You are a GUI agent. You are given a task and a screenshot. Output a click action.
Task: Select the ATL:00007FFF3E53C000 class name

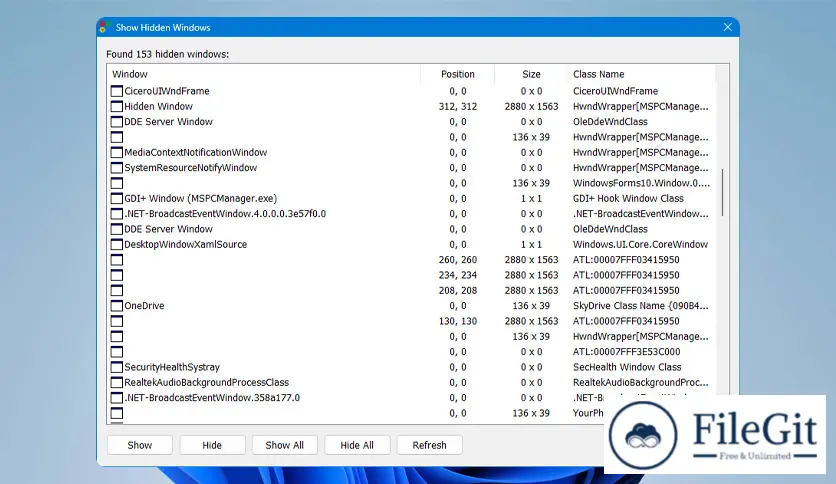[x=626, y=352]
